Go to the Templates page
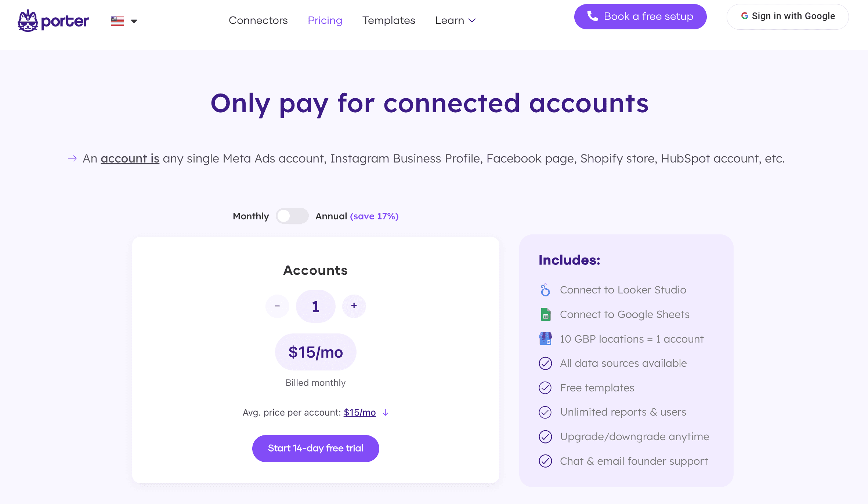Image resolution: width=868 pixels, height=504 pixels. [388, 21]
